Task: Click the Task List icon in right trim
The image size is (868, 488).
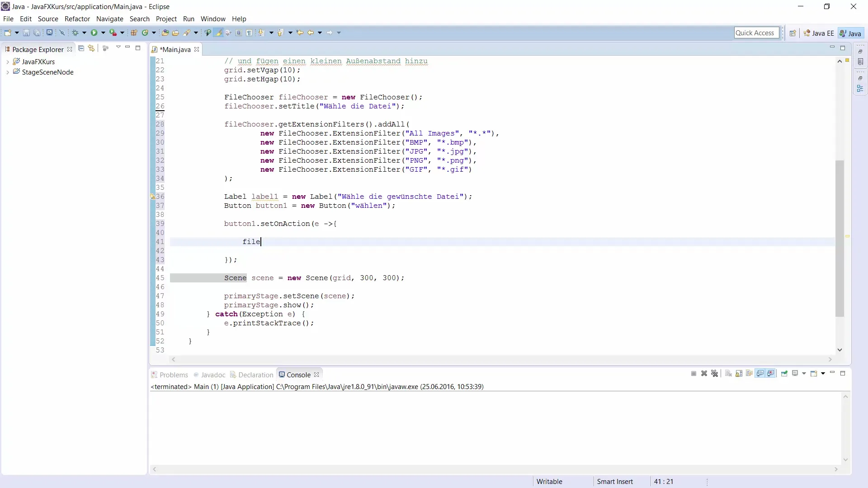Action: [x=860, y=62]
